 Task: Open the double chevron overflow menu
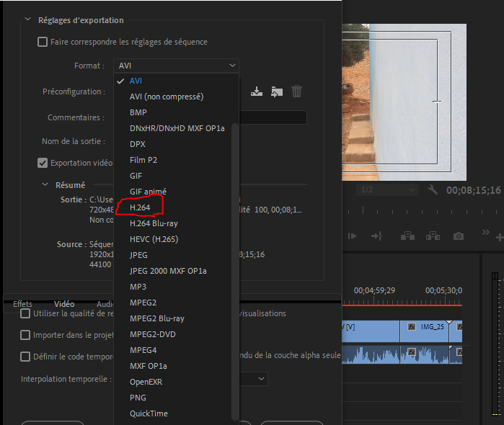tap(486, 232)
